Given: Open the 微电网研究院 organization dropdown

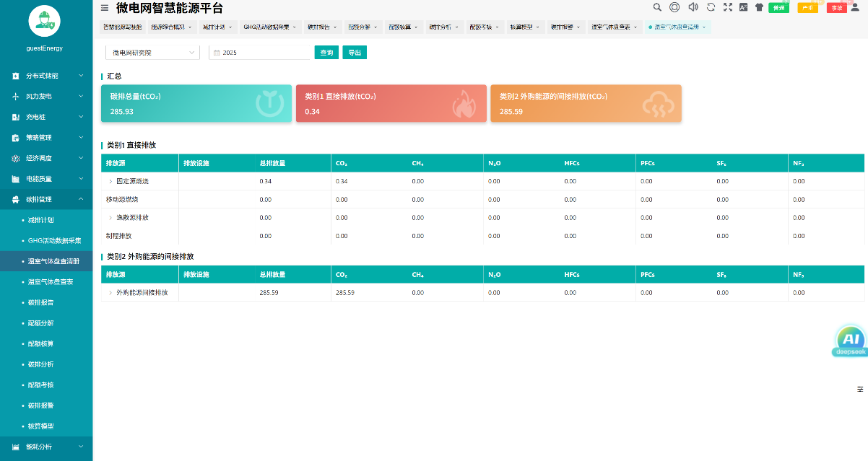Looking at the screenshot, I should tap(152, 53).
